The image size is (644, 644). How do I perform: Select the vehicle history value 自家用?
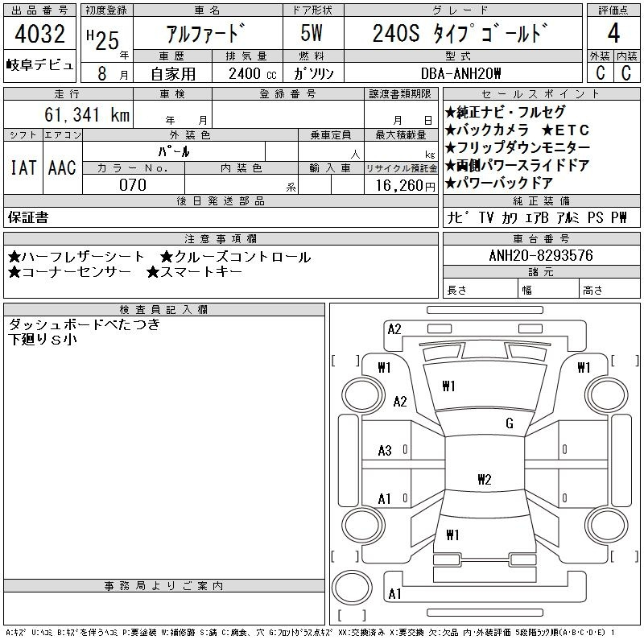tap(173, 74)
